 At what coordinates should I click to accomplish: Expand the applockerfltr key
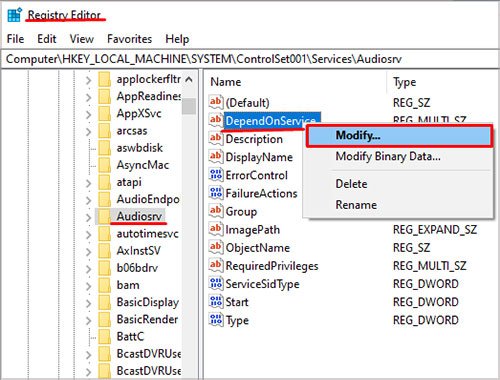tap(88, 80)
